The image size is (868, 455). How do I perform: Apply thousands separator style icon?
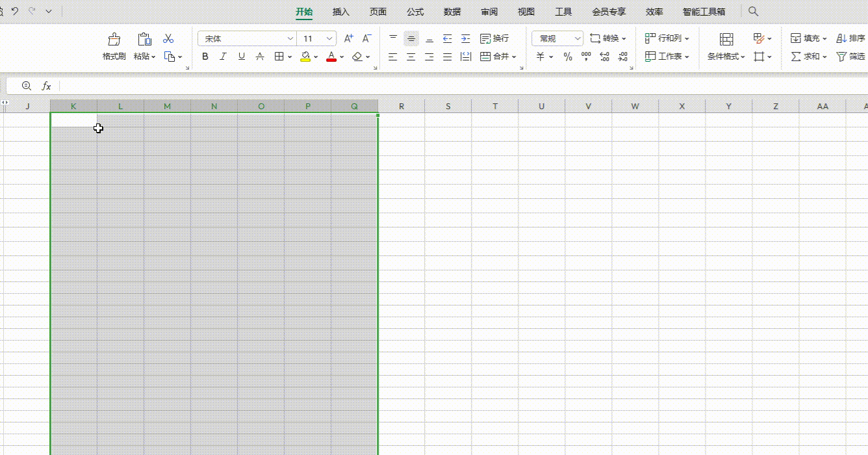tap(587, 57)
